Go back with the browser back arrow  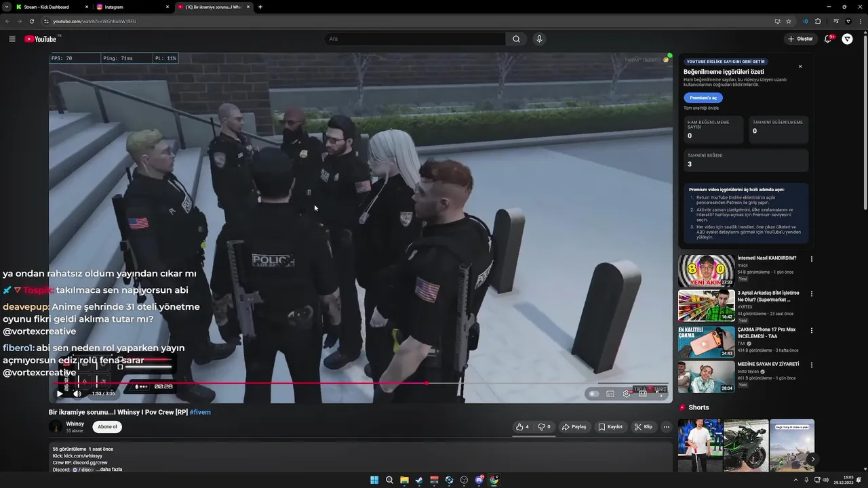pos(7,21)
